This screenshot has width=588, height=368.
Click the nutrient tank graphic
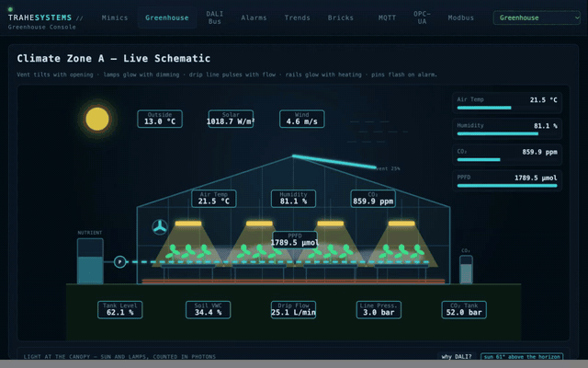click(90, 261)
